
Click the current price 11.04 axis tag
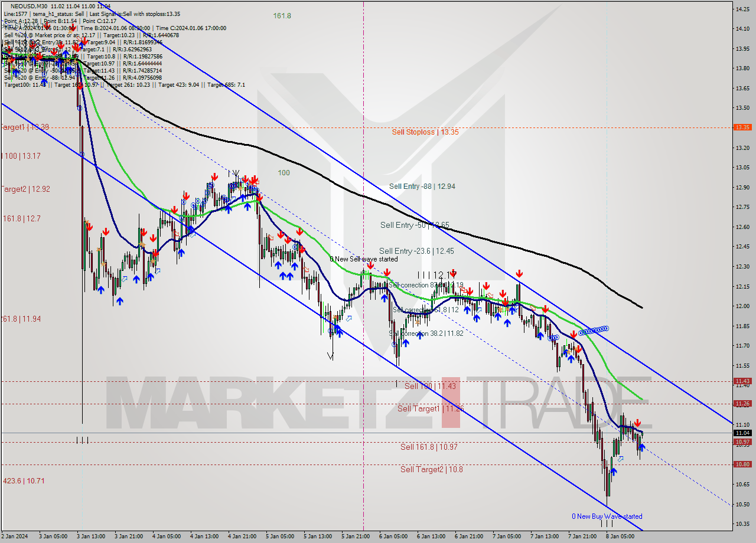[x=742, y=433]
